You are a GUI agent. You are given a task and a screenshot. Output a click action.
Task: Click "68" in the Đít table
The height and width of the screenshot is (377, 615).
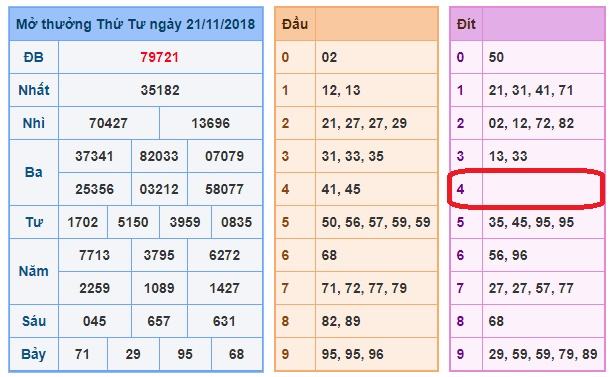pos(496,321)
